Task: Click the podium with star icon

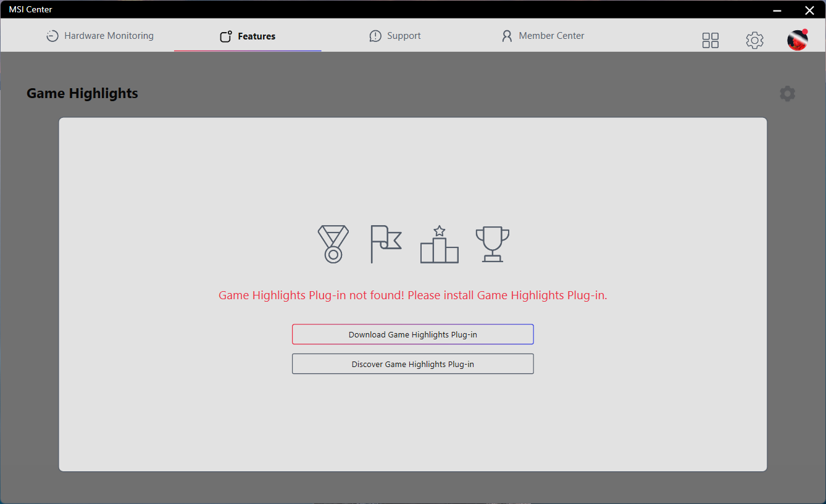Action: coord(440,244)
